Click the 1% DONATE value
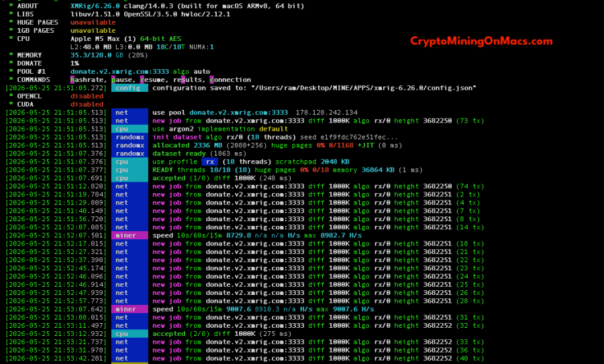 pyautogui.click(x=74, y=63)
